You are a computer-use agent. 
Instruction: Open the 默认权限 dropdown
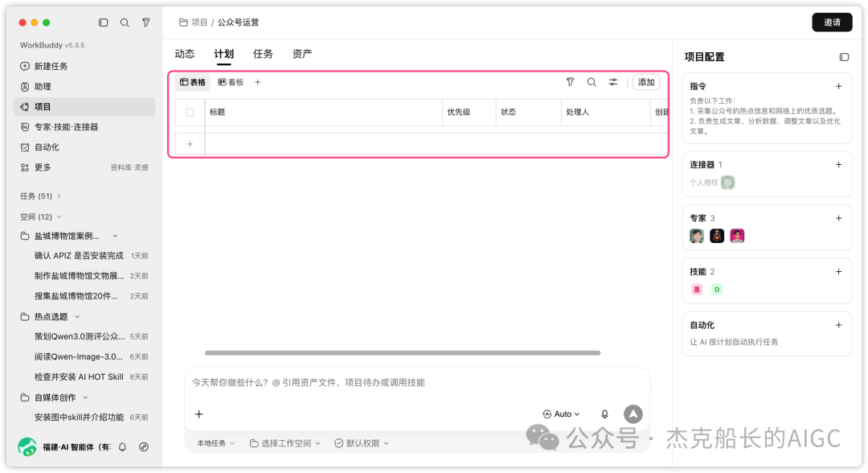point(362,443)
